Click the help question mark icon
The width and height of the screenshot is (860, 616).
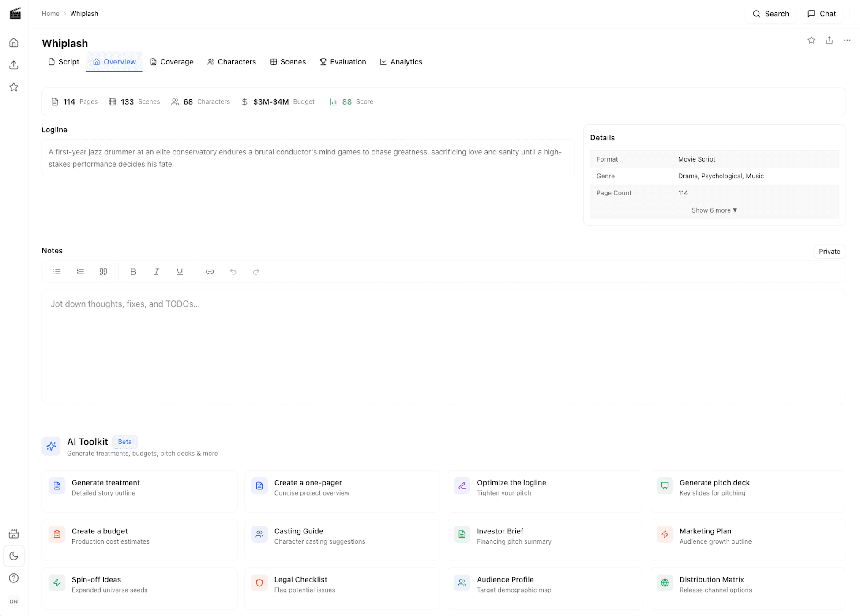[14, 578]
